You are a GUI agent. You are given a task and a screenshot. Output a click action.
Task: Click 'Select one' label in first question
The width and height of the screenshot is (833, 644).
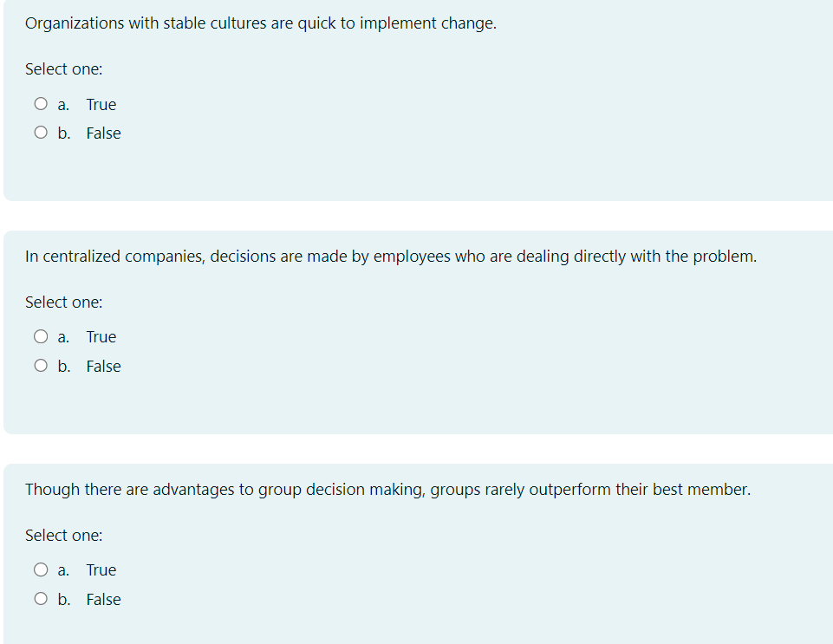[x=63, y=68]
